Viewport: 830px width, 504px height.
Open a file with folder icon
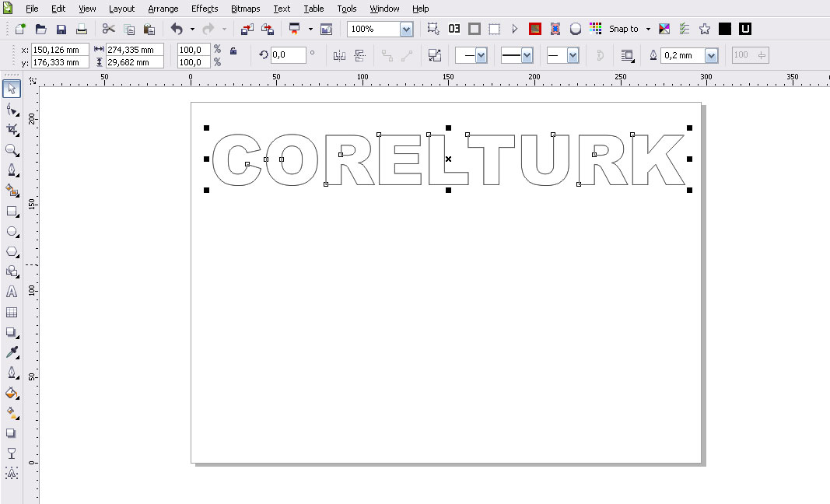pyautogui.click(x=40, y=29)
